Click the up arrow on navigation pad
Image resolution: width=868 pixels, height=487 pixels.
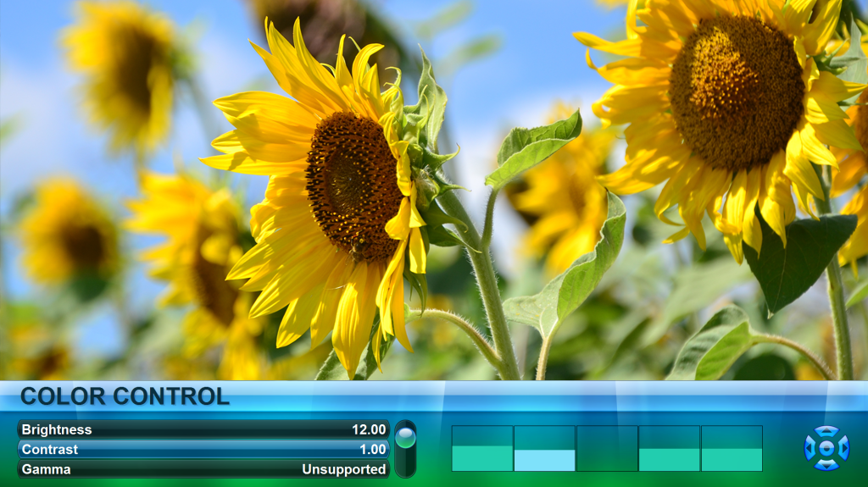click(826, 430)
